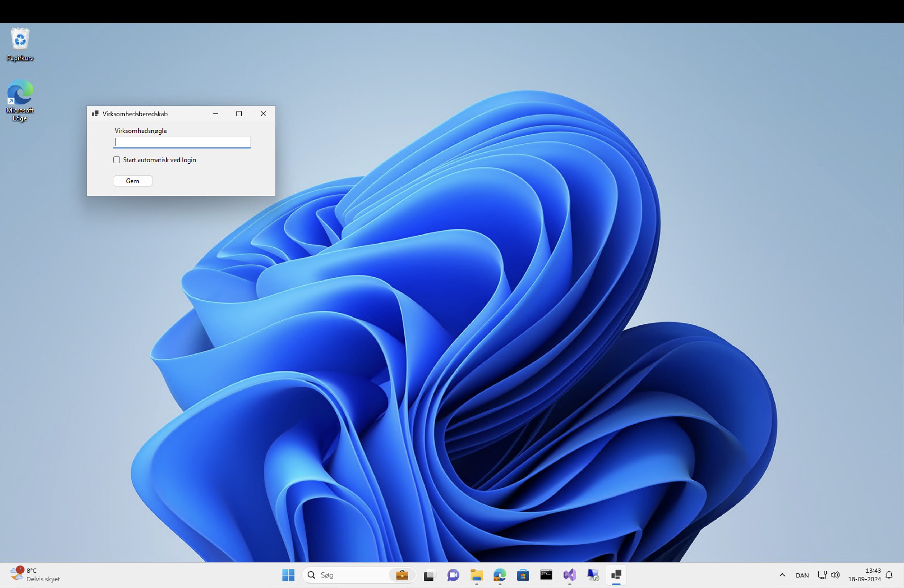Open DAN keyboard language switcher

point(802,576)
